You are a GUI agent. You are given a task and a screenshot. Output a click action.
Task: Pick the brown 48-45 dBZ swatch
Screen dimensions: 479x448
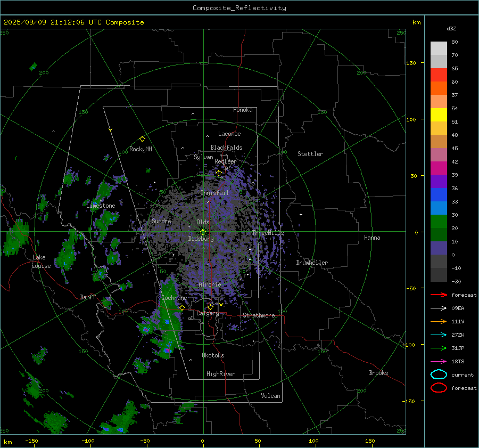(439, 142)
